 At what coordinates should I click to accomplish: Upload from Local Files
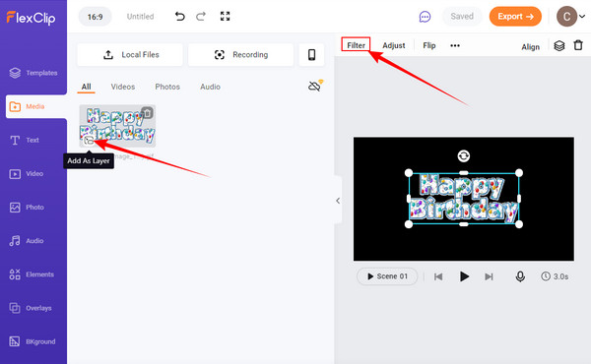click(130, 54)
